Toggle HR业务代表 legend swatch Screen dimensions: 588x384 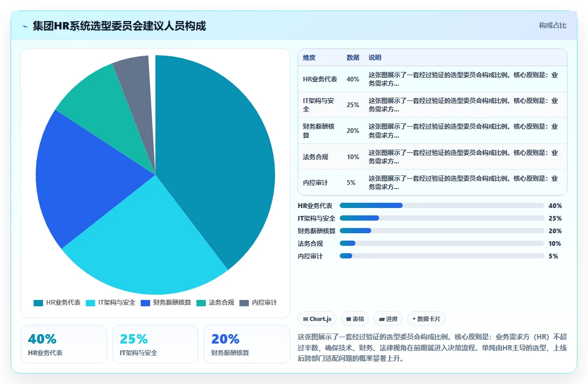[x=38, y=303]
